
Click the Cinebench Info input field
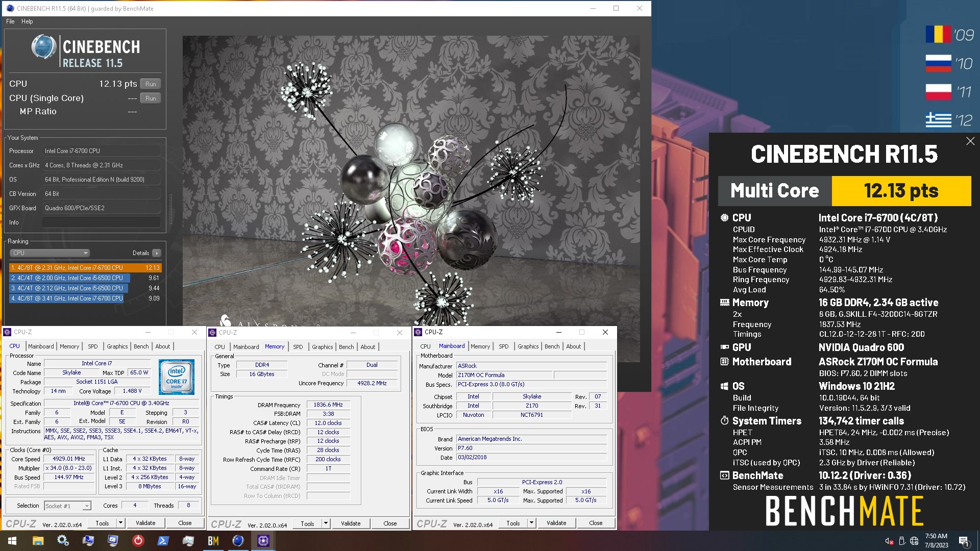pos(101,222)
